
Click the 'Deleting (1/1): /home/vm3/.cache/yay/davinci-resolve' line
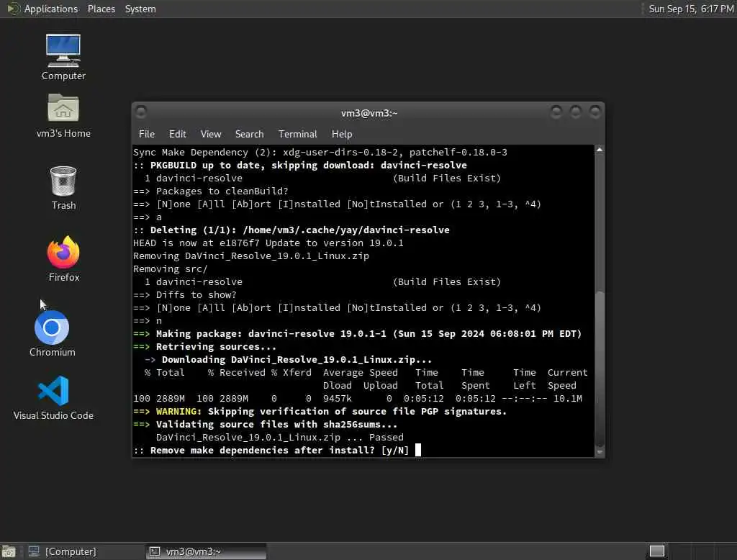coord(291,230)
